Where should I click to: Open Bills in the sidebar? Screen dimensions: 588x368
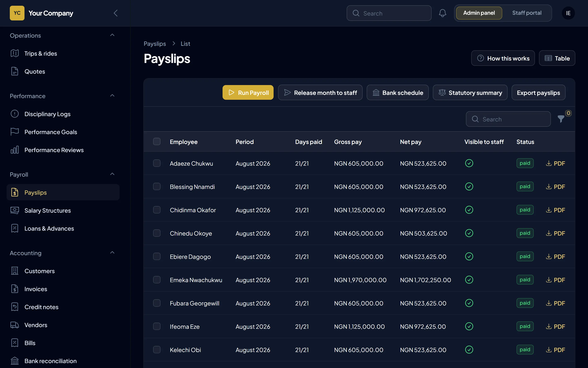click(x=63, y=343)
